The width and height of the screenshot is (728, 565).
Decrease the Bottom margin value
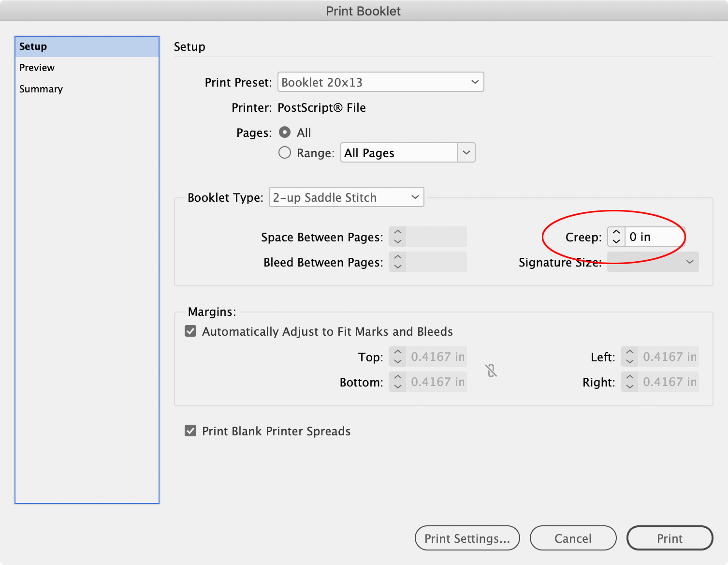pos(397,386)
